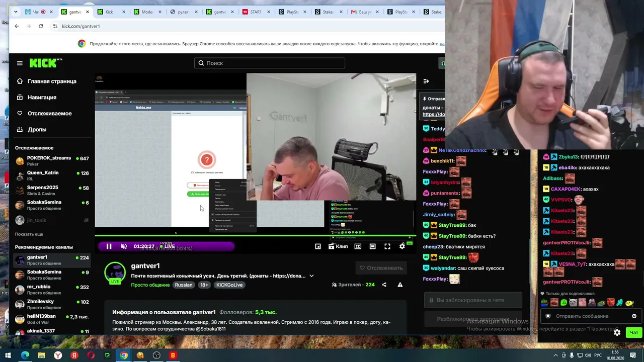Screen dimensions: 644x362
Task: Click the address bar showing kick.com/gantver1
Action: (80, 26)
